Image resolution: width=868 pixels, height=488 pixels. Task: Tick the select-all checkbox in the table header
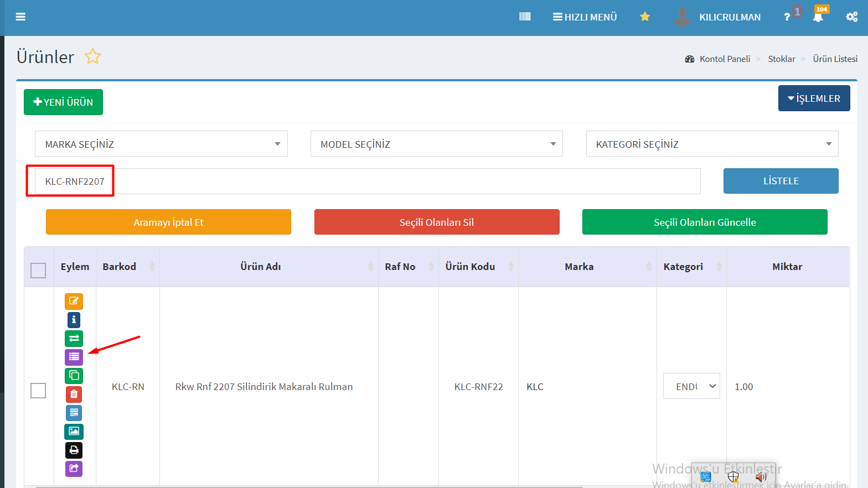tap(38, 271)
